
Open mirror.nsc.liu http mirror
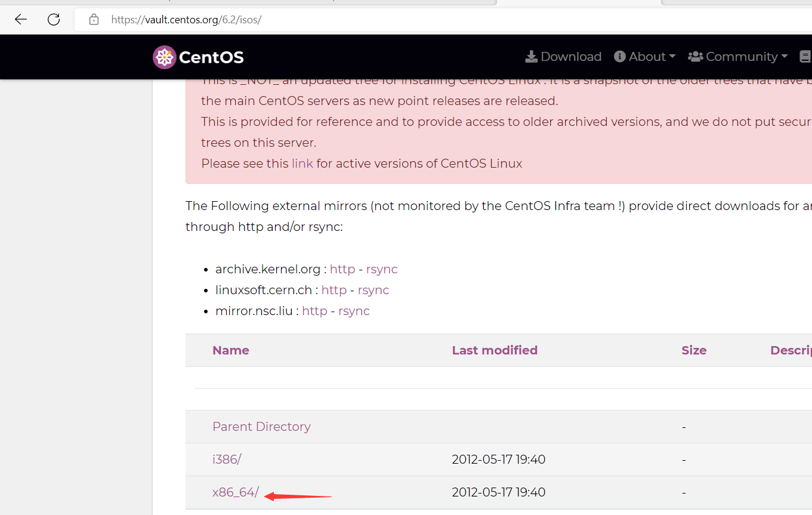point(314,311)
